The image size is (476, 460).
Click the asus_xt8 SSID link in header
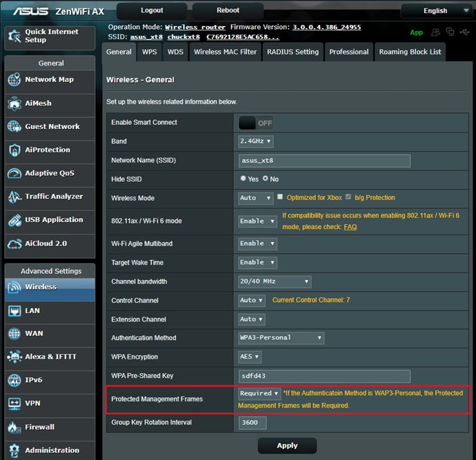(x=146, y=37)
